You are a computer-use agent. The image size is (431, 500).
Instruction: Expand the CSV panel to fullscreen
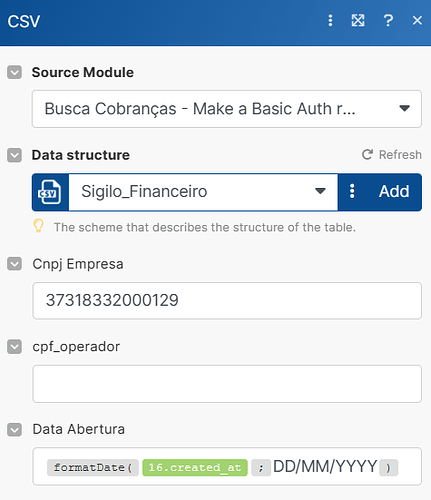pos(358,21)
